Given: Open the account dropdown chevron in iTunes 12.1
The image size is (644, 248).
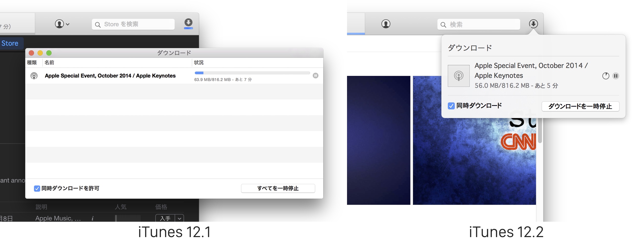Looking at the screenshot, I should (68, 24).
